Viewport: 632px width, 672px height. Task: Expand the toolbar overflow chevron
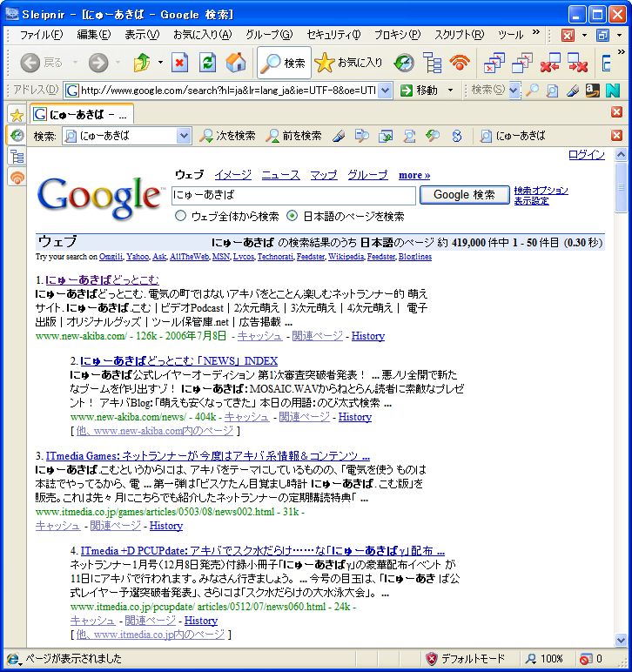click(621, 52)
